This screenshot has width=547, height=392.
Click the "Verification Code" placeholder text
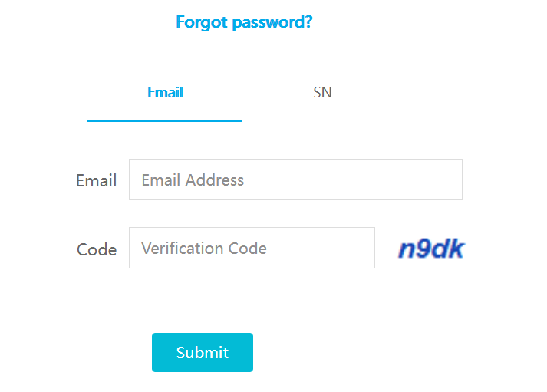204,249
